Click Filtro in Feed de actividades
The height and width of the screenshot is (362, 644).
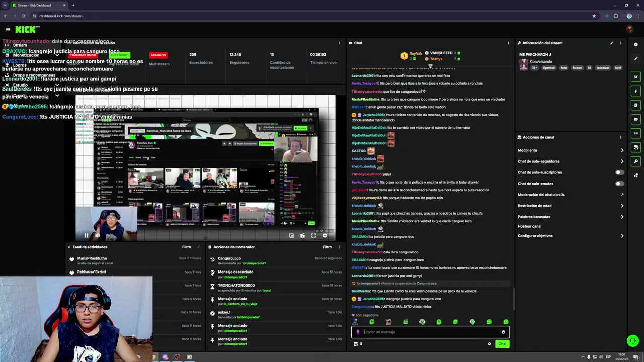187,247
